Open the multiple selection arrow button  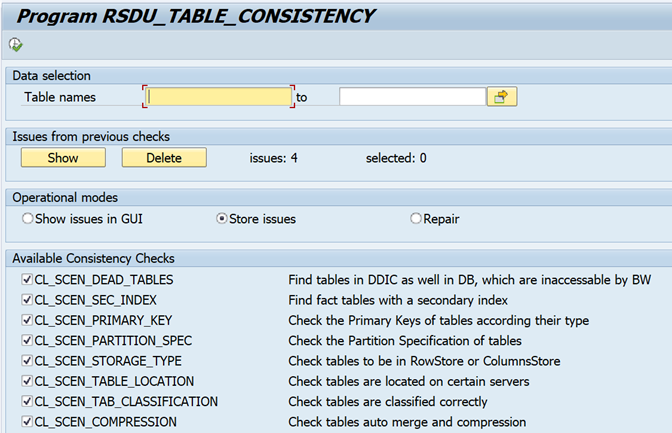click(x=501, y=97)
